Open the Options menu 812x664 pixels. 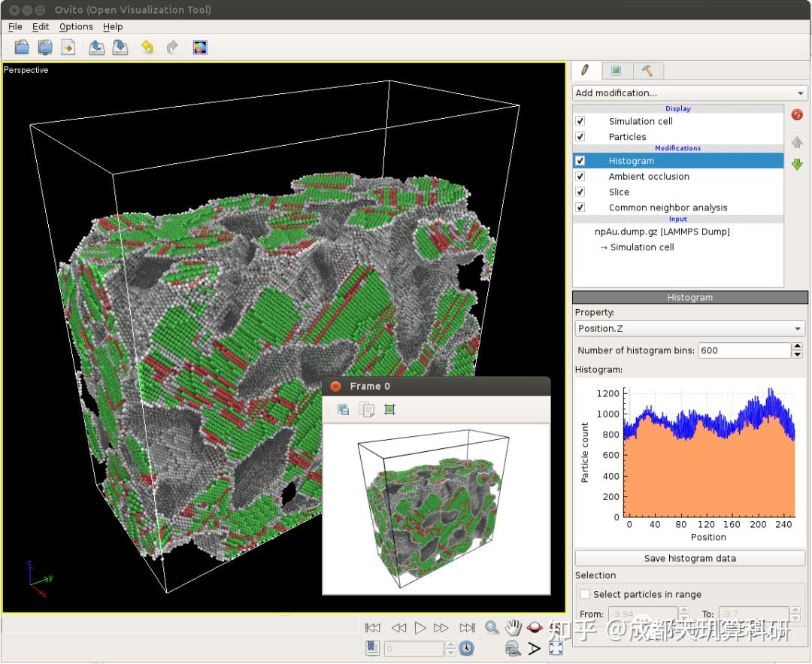[x=76, y=26]
